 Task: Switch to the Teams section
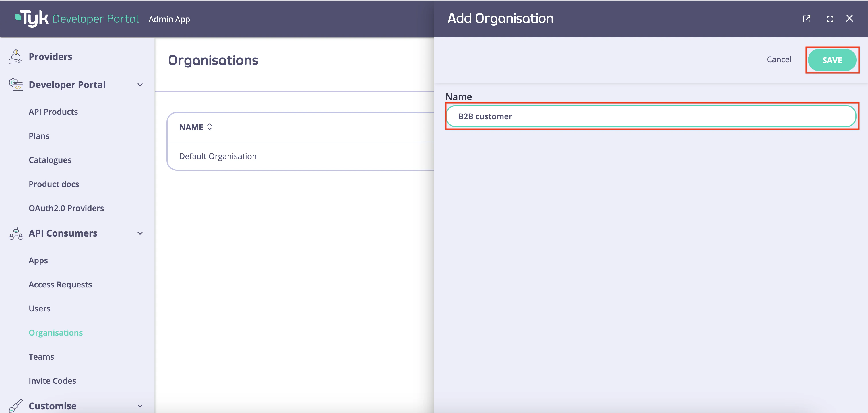tap(41, 356)
